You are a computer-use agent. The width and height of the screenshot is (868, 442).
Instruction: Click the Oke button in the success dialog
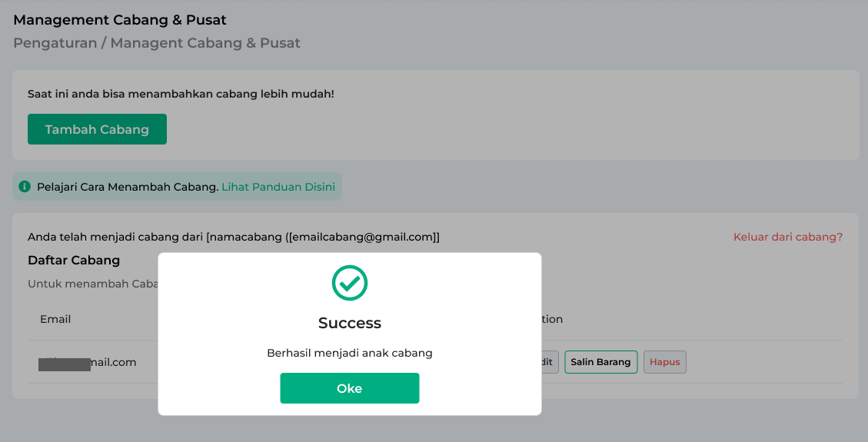[x=349, y=387]
